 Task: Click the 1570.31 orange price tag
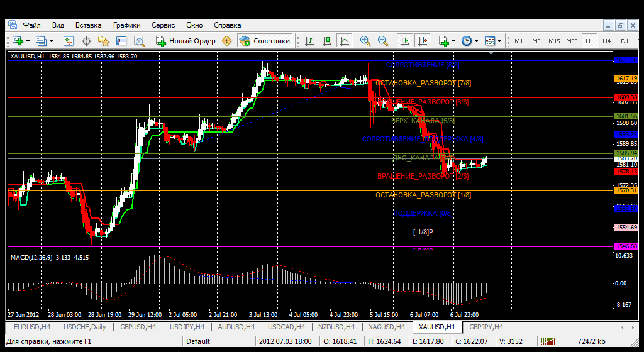[626, 190]
